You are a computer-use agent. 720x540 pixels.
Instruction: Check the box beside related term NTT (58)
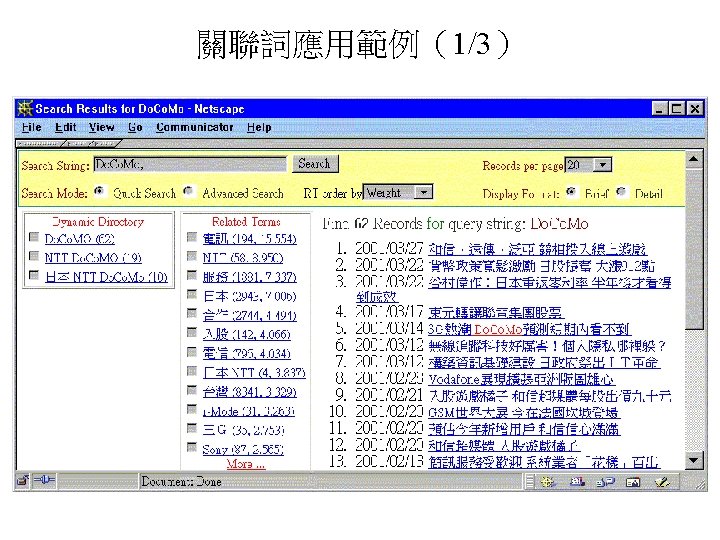click(192, 256)
